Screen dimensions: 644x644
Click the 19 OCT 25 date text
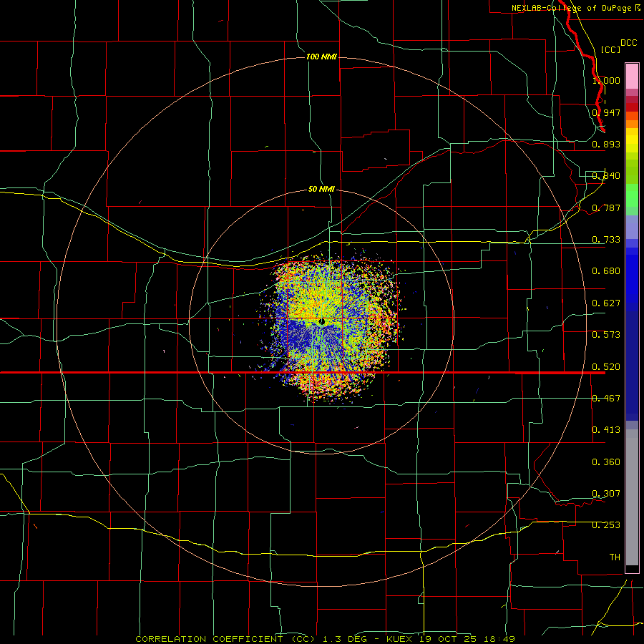[x=448, y=639]
